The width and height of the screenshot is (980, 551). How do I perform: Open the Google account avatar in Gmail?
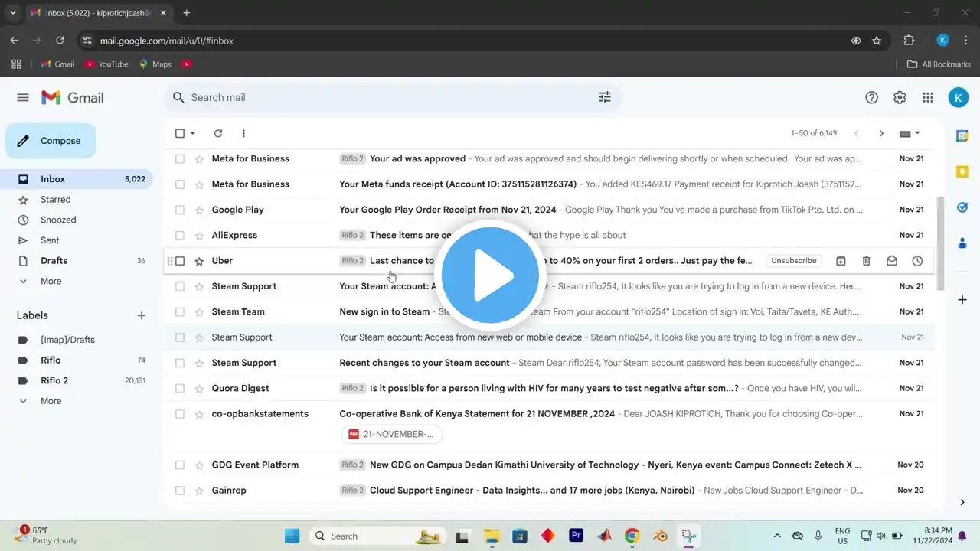[x=958, y=97]
